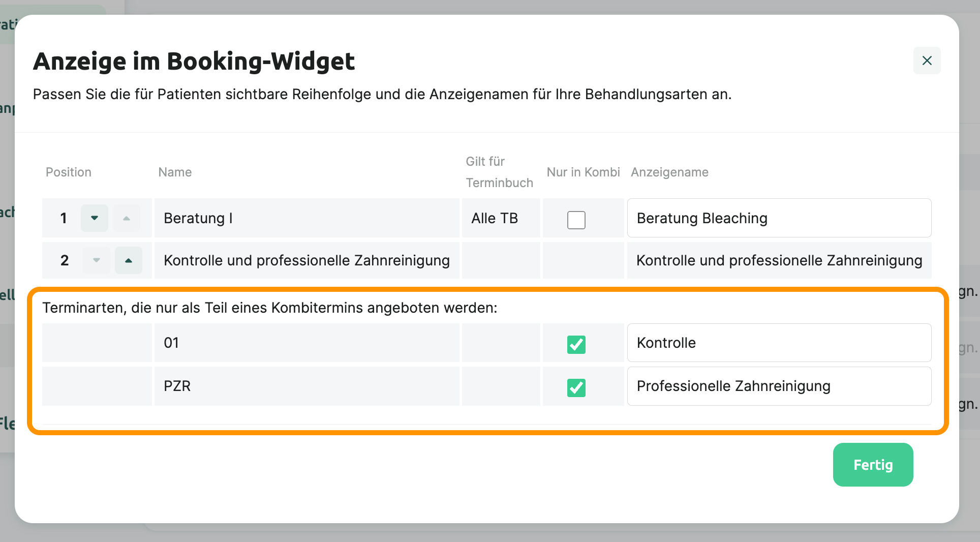Edit the "Beratung Bleaching" display name field
Screen dimensions: 980x542
point(779,218)
